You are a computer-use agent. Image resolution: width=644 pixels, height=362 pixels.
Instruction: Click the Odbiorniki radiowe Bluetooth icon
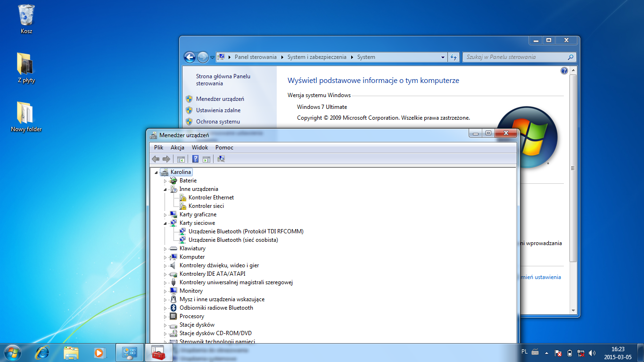click(173, 308)
